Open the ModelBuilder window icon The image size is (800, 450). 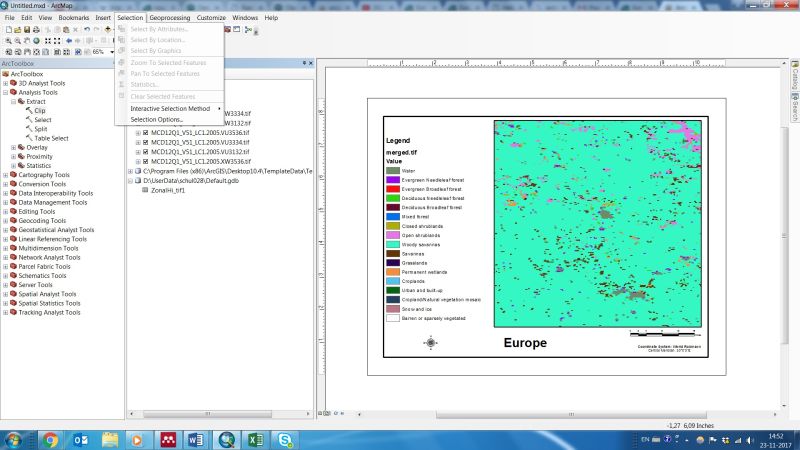click(x=248, y=30)
